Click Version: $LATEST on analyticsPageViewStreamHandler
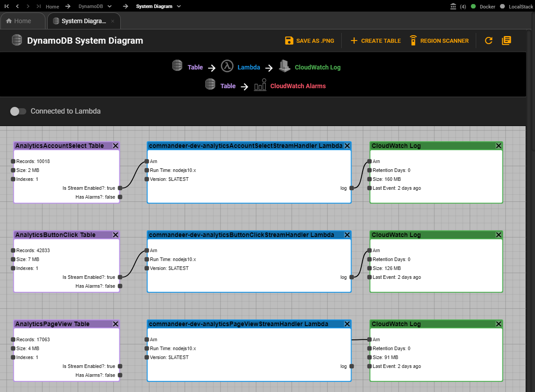This screenshot has width=535, height=392. pos(169,357)
